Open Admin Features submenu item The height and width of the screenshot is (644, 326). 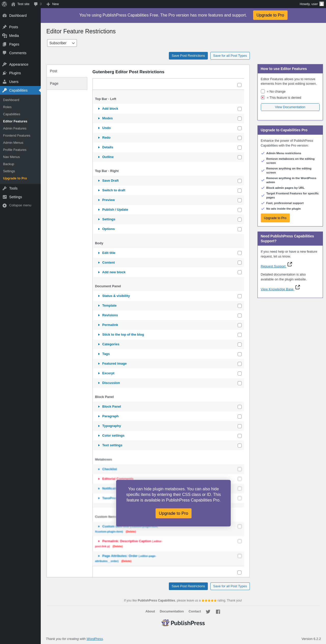pos(15,128)
